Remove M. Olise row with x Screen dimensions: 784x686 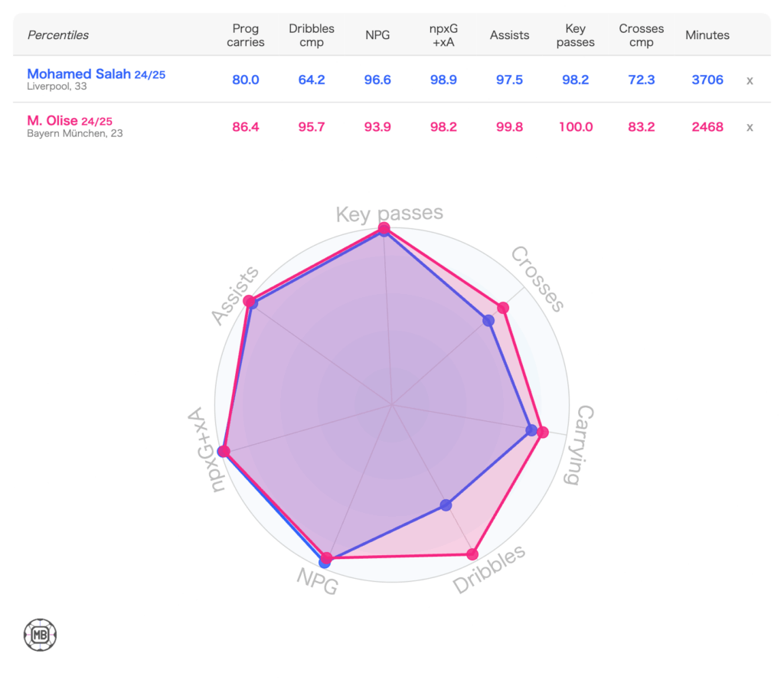click(x=750, y=127)
